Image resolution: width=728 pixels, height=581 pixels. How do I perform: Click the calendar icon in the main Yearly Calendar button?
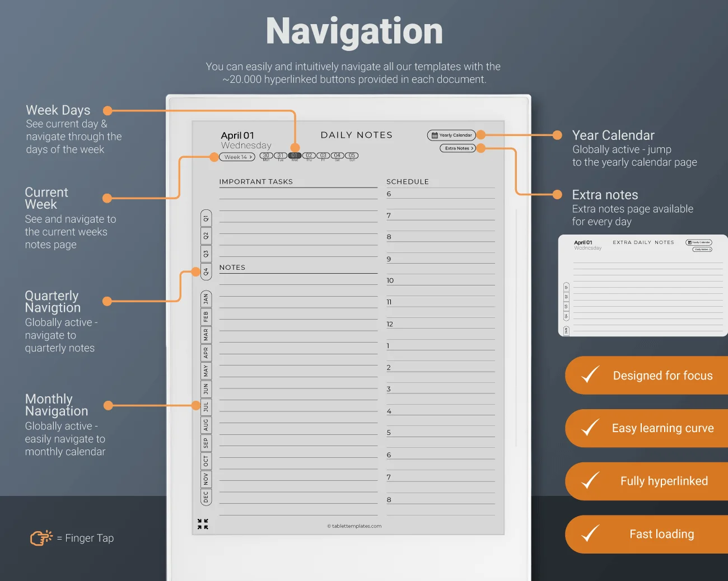(x=435, y=135)
